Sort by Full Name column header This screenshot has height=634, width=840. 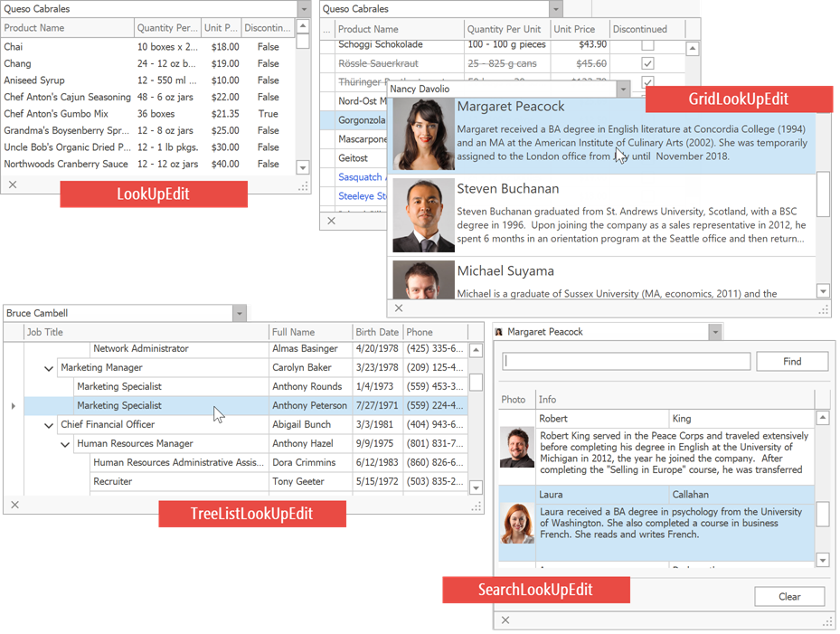click(310, 332)
